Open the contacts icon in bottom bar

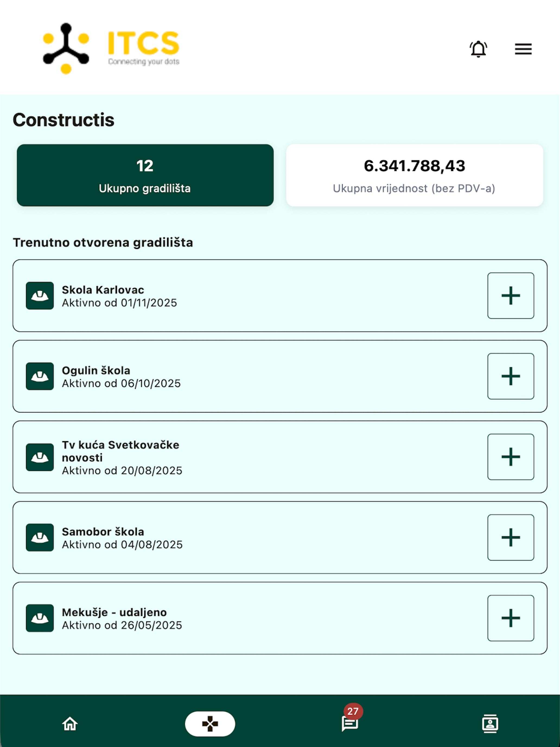[x=490, y=724]
